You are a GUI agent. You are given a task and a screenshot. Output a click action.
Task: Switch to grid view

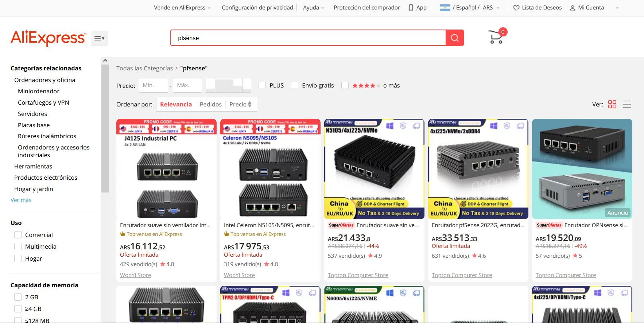(612, 105)
